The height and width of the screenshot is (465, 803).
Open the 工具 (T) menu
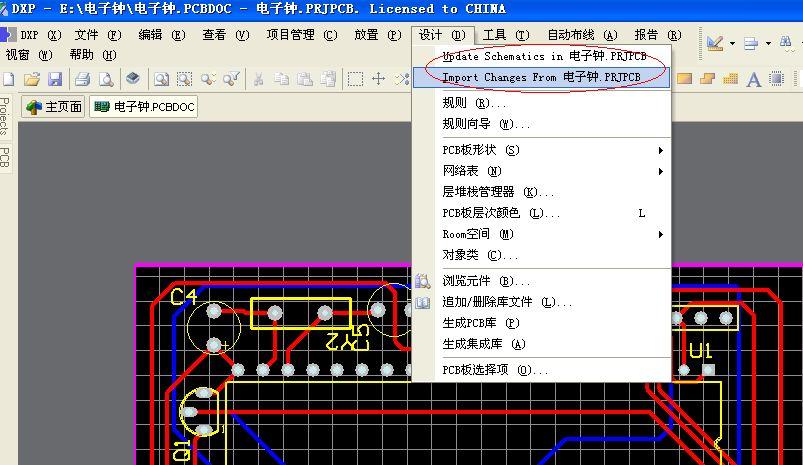[x=506, y=35]
